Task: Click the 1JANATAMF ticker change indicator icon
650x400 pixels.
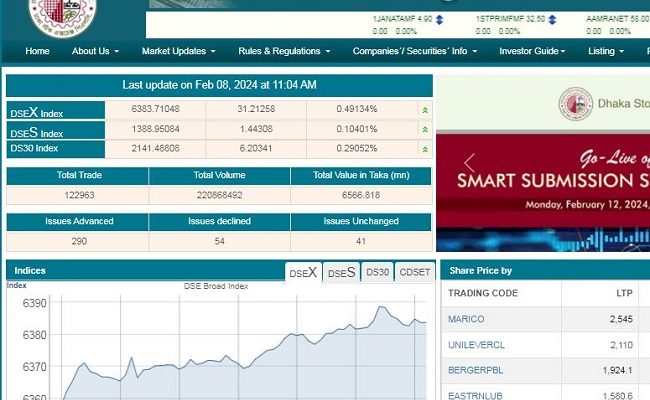Action: coord(441,19)
